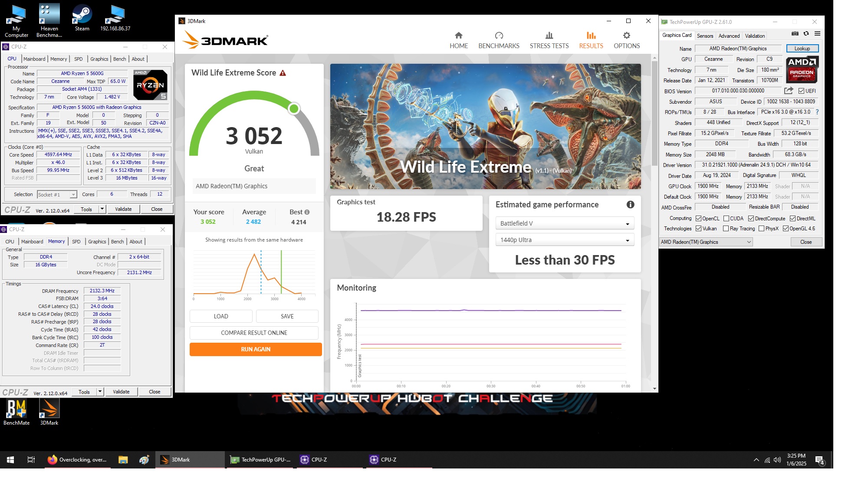
Task: Click the green score gauge knob
Action: click(294, 108)
